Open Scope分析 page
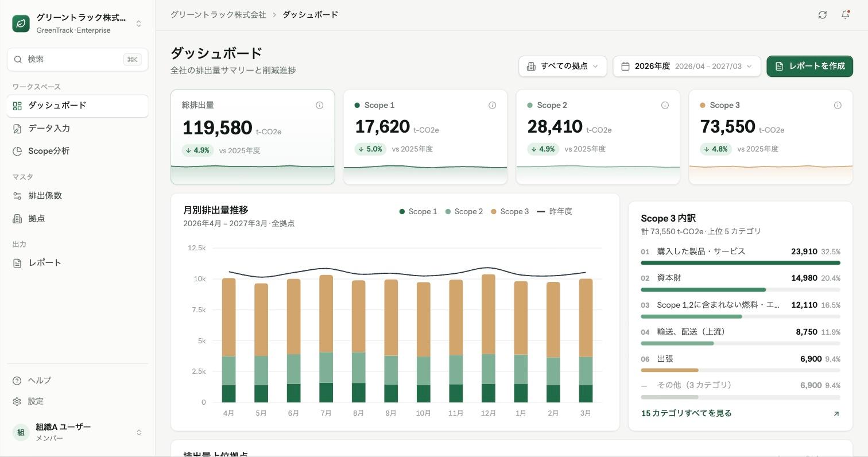The height and width of the screenshot is (457, 868). click(x=77, y=152)
